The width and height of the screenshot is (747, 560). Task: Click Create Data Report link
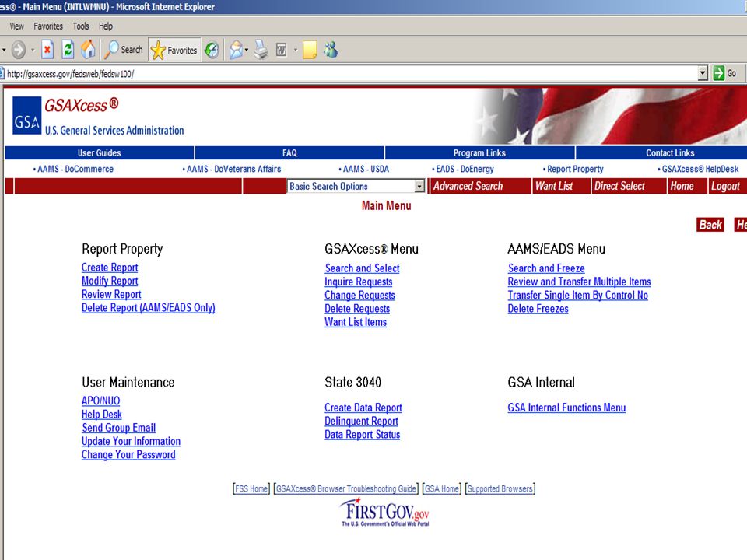pos(363,408)
